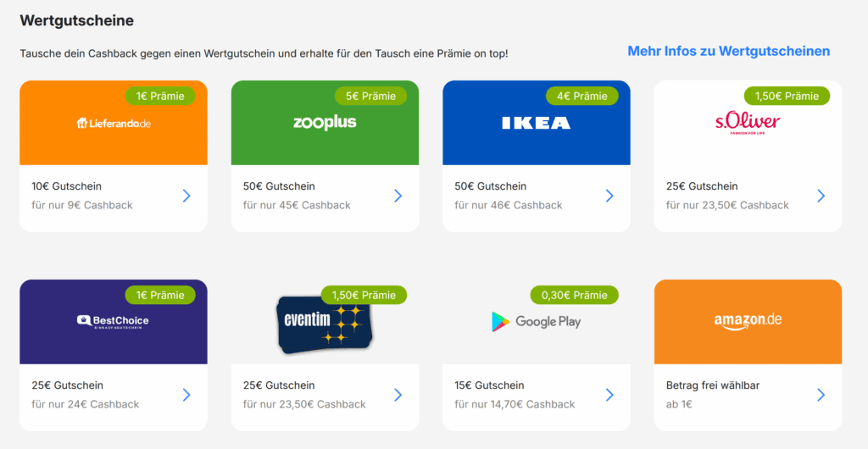Click the IKEA logo banner
Image resolution: width=868 pixels, height=449 pixels.
pos(536,124)
